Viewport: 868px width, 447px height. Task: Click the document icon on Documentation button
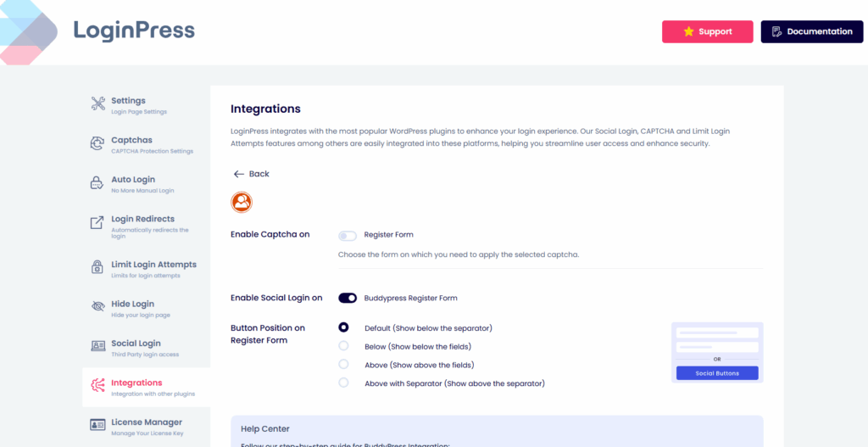point(776,31)
